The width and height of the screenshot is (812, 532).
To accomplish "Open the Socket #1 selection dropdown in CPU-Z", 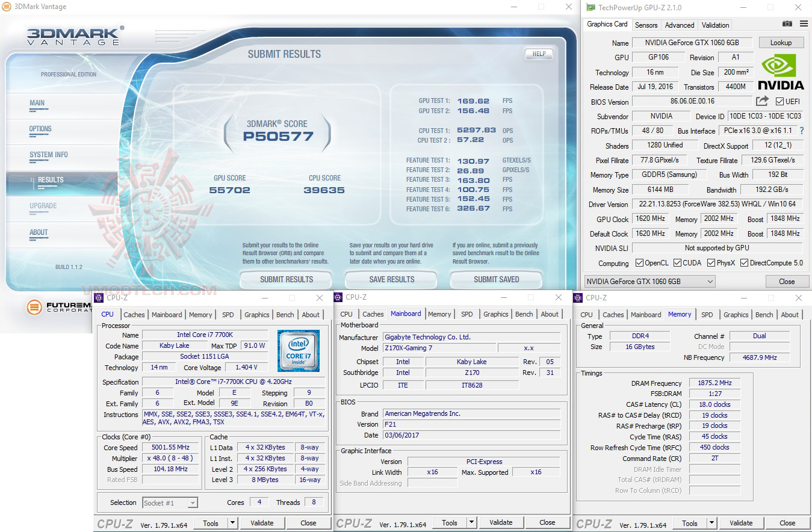I will tap(193, 502).
